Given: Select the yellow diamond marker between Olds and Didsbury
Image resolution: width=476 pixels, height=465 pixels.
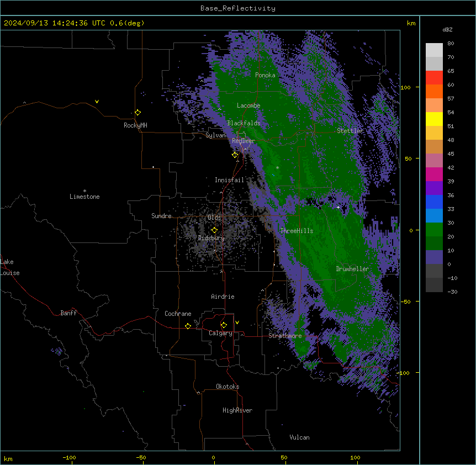Looking at the screenshot, I should click(x=214, y=230).
